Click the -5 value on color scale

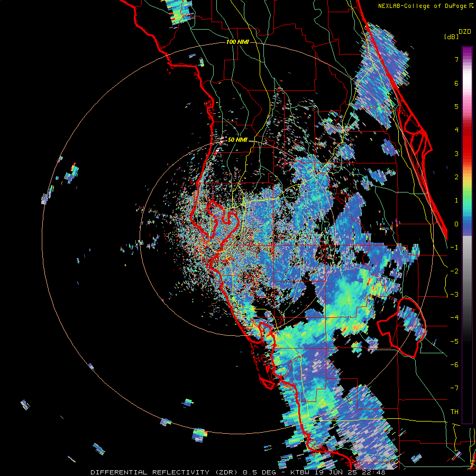tap(454, 342)
